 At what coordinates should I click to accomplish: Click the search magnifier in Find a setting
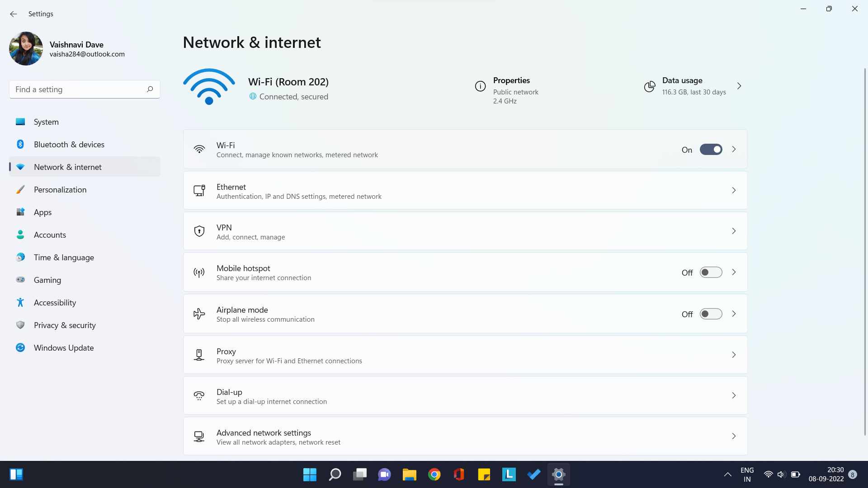(x=150, y=89)
